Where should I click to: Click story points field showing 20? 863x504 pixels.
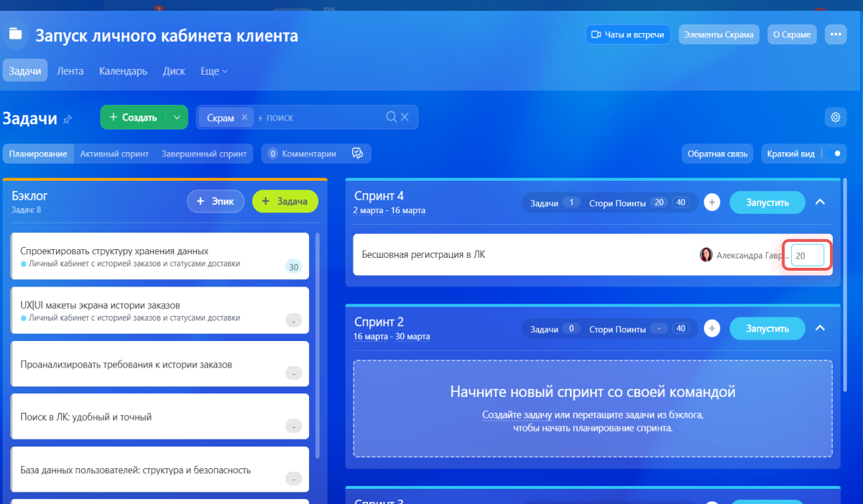pos(807,255)
